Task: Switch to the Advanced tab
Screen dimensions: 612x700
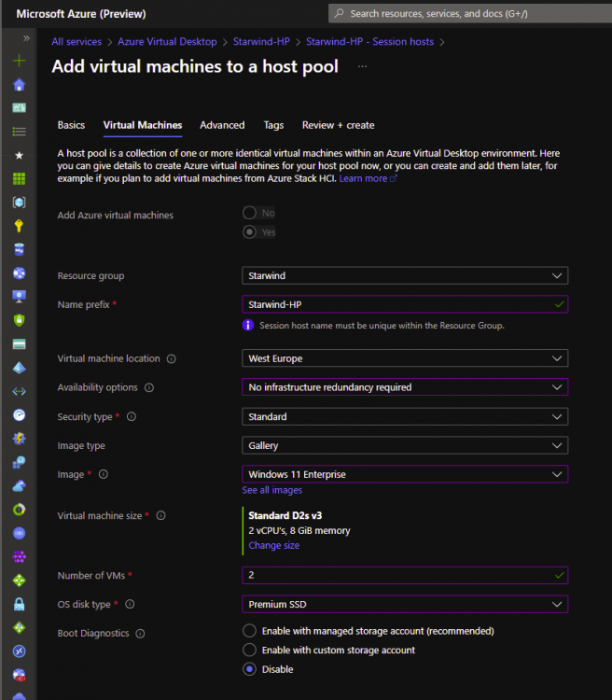Action: [x=222, y=125]
